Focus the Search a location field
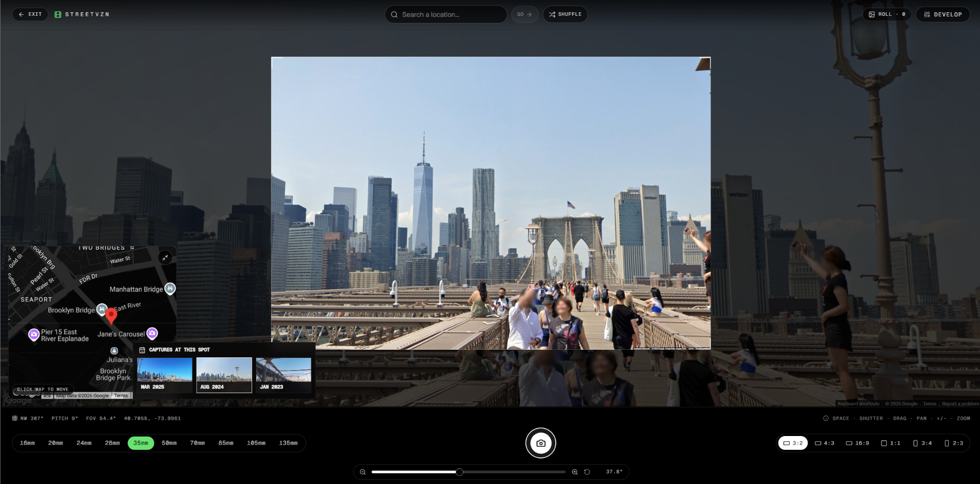 click(x=446, y=14)
